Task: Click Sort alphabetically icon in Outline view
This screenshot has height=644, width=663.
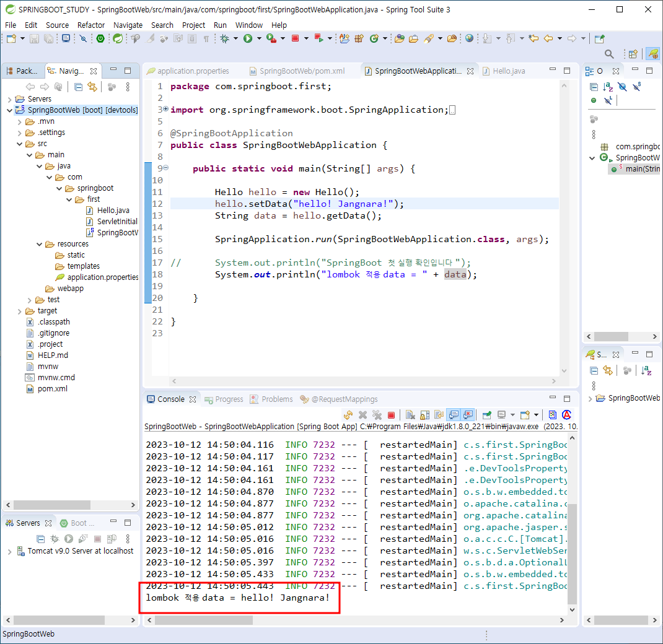Action: (x=608, y=87)
